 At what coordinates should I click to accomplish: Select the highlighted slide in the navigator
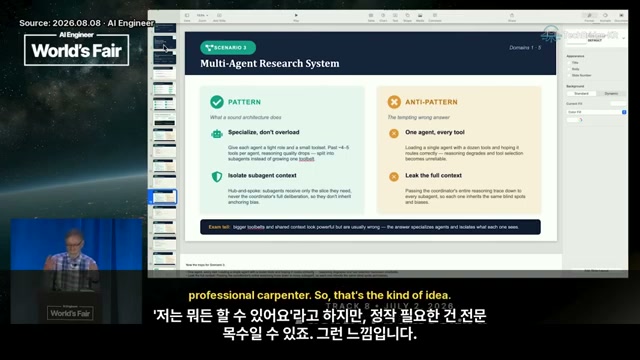[164, 197]
